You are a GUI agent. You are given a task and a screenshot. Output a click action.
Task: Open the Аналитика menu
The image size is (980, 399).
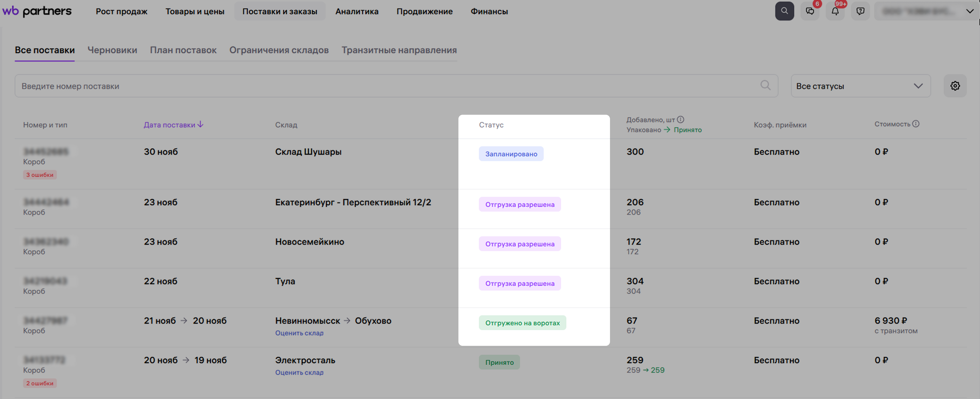click(x=357, y=11)
